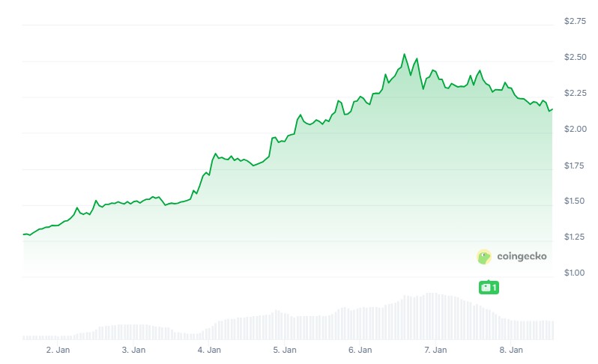Click the 2. Jan date label
Screen dimensions: 598x364
pos(58,350)
